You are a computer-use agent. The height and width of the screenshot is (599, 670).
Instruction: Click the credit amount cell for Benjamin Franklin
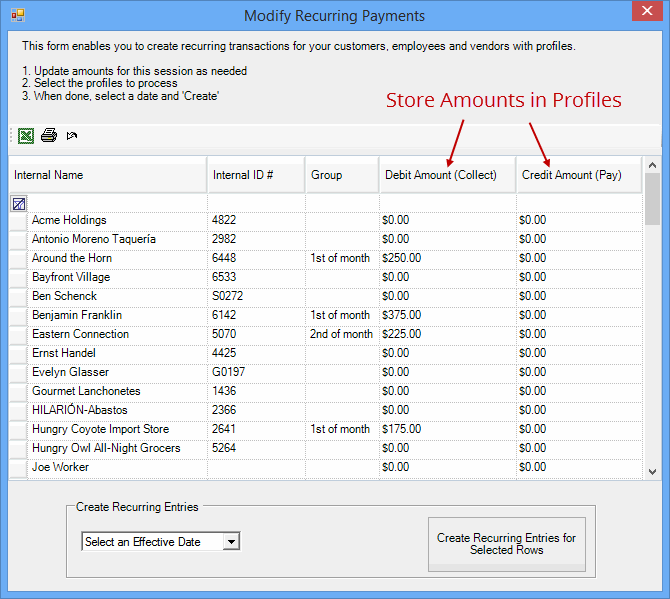point(577,315)
